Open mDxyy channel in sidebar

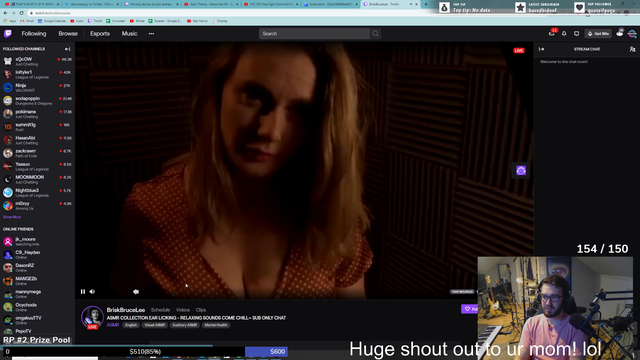coord(37,205)
